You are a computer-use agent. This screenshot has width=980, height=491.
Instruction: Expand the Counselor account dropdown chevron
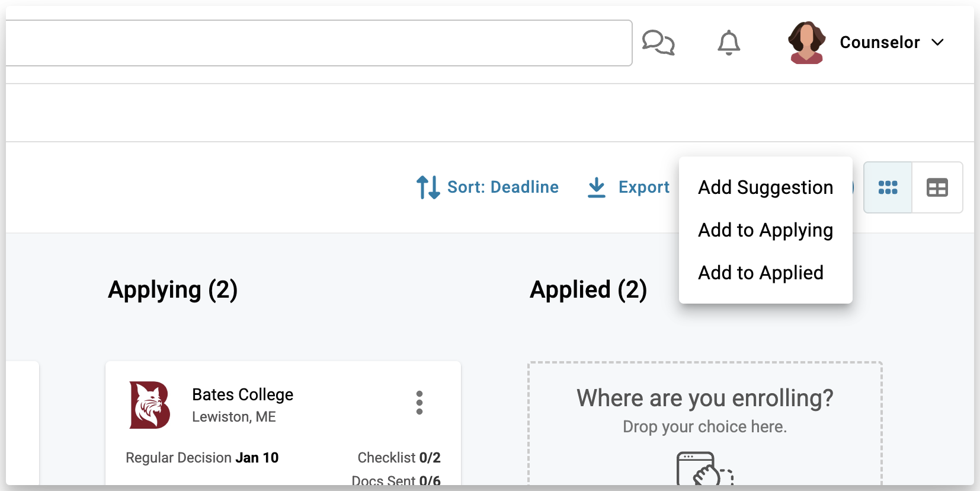(937, 43)
